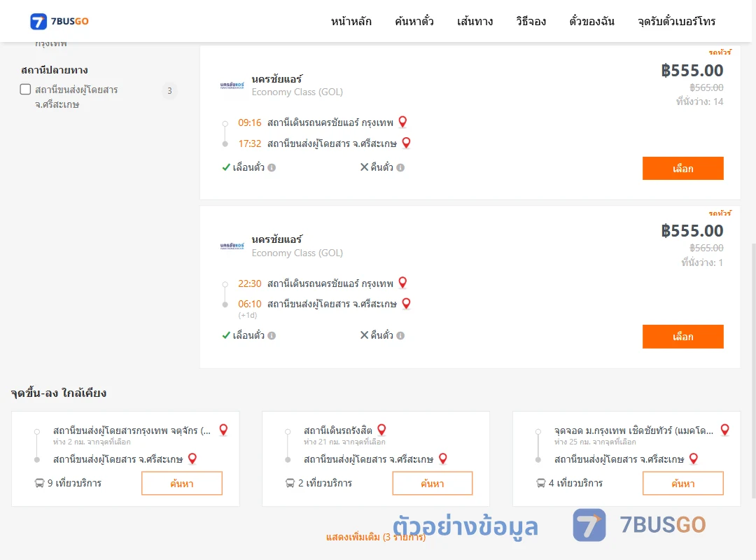The width and height of the screenshot is (756, 560).
Task: Click the 9 เที่ยวบริการ text
Action: 74,483
